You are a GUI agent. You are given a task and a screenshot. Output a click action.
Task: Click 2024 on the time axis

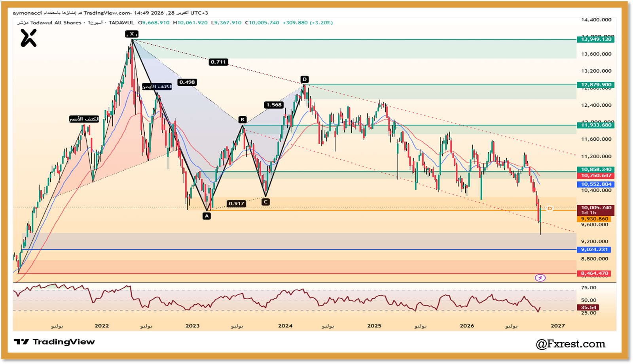[285, 326]
